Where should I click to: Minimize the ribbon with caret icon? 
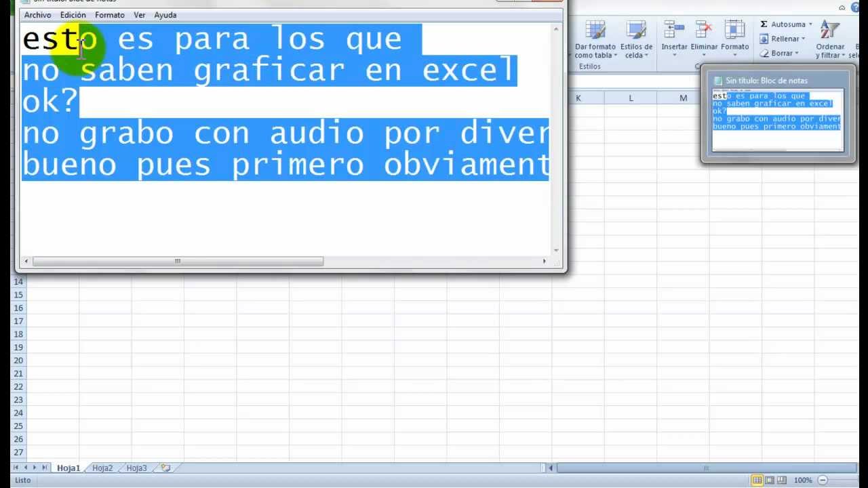click(x=842, y=7)
